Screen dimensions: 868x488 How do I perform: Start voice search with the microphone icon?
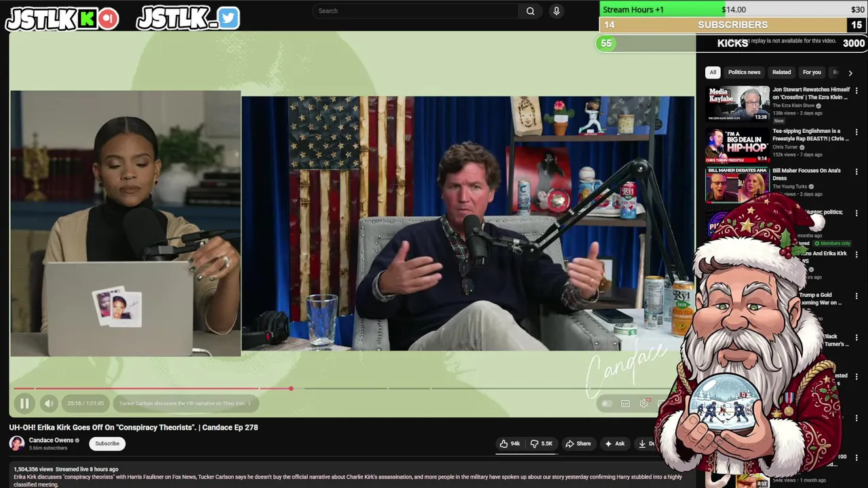(x=556, y=11)
